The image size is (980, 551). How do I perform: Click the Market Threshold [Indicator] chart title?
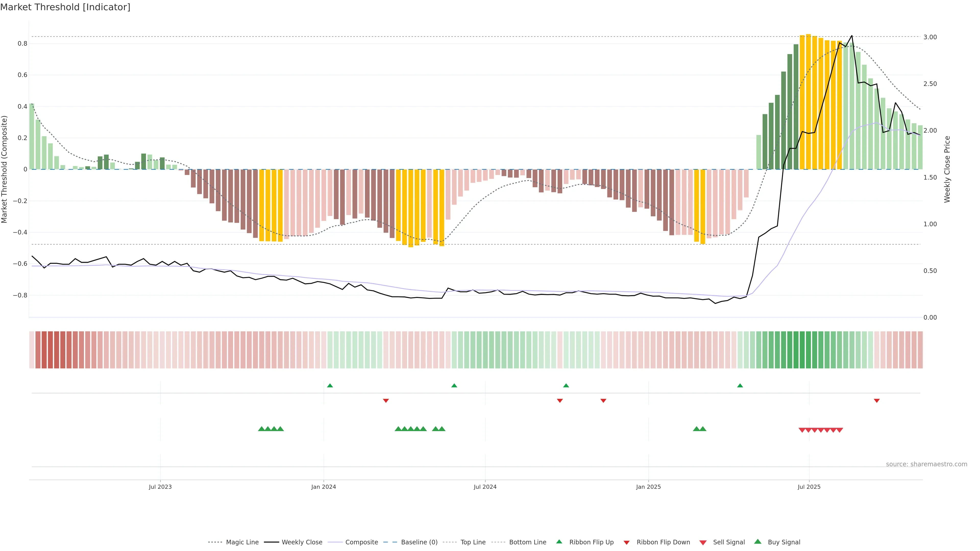65,7
